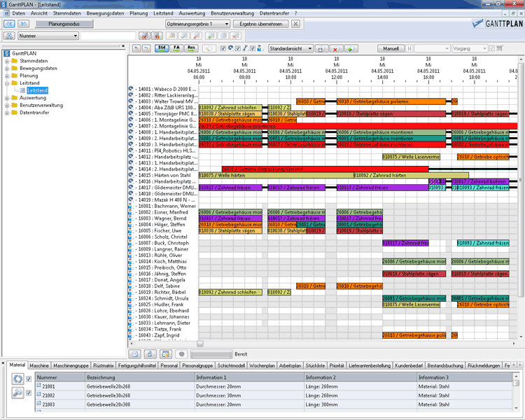Click the progress bar next to Bereit
Screen dimensions: 525x420
click(211, 354)
